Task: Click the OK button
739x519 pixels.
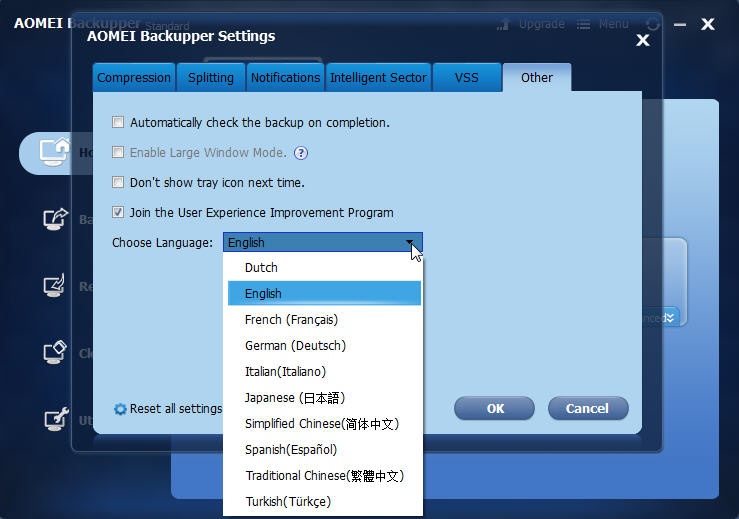Action: click(495, 408)
